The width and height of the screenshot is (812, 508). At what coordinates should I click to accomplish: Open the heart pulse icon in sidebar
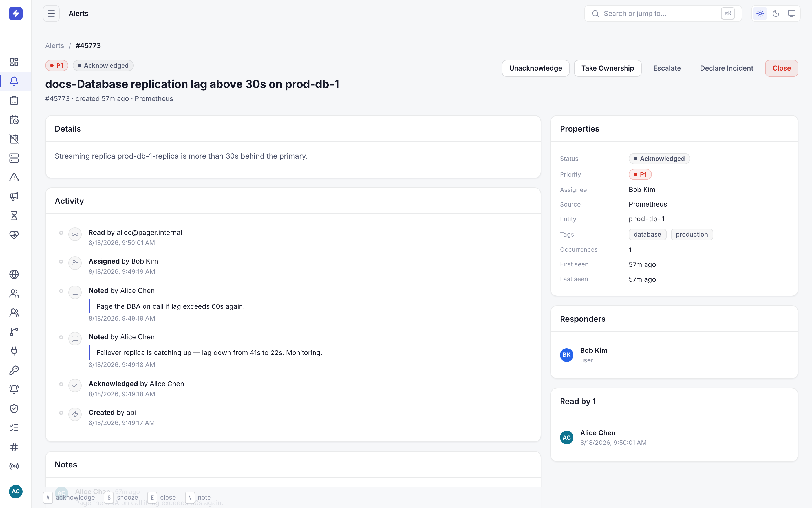[x=14, y=235]
